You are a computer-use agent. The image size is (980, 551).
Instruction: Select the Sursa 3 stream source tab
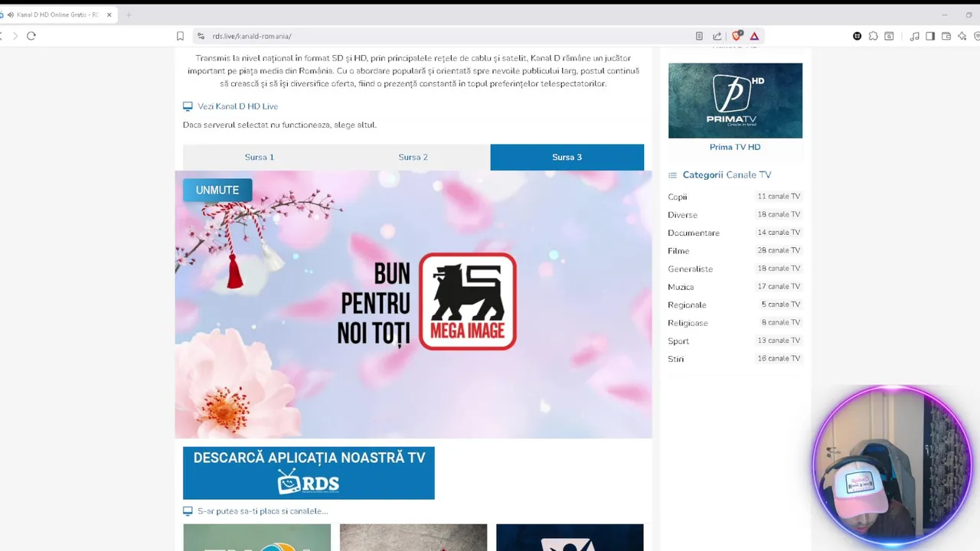[567, 157]
